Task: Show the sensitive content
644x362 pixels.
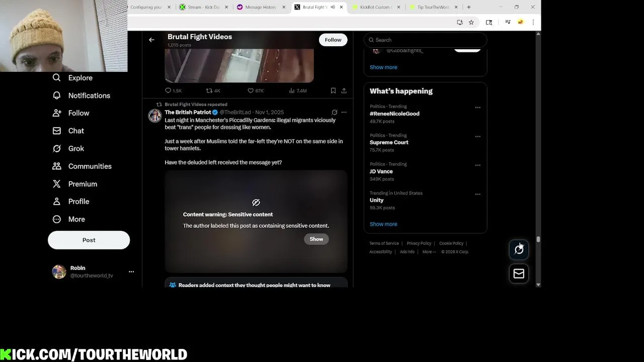Action: [316, 239]
